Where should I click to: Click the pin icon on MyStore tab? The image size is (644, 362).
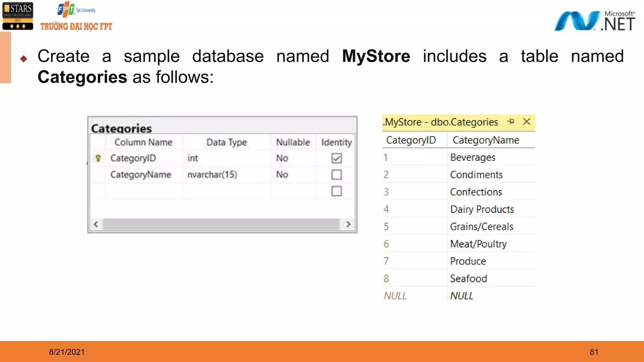511,121
